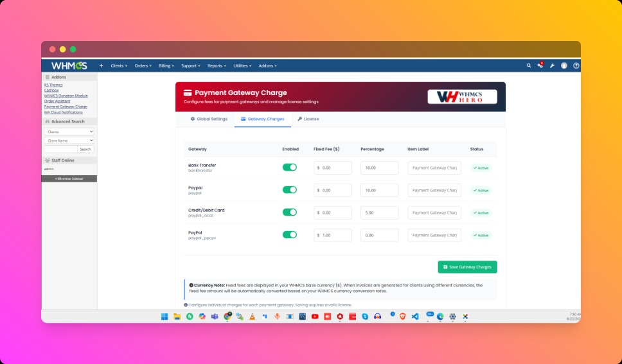The height and width of the screenshot is (364, 622).
Task: Click the Save Gateway Charges button
Action: 467,267
